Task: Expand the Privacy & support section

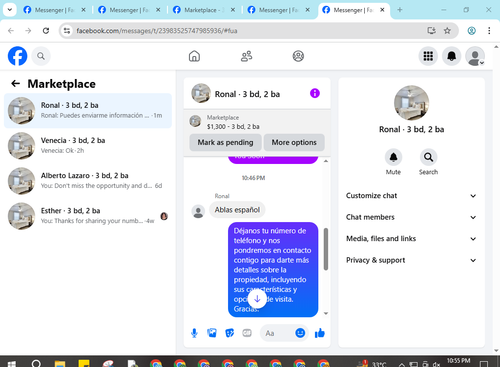Action: (x=411, y=260)
